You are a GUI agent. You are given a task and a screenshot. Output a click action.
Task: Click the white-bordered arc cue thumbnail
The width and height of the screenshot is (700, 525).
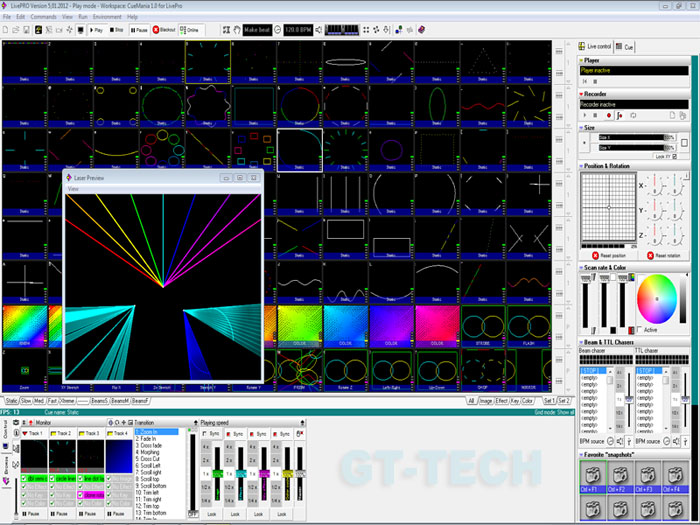click(300, 150)
